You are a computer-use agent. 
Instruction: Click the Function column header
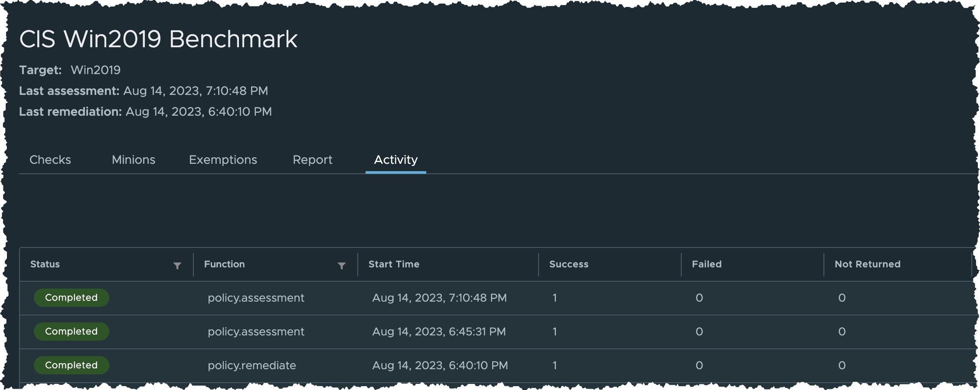[225, 264]
